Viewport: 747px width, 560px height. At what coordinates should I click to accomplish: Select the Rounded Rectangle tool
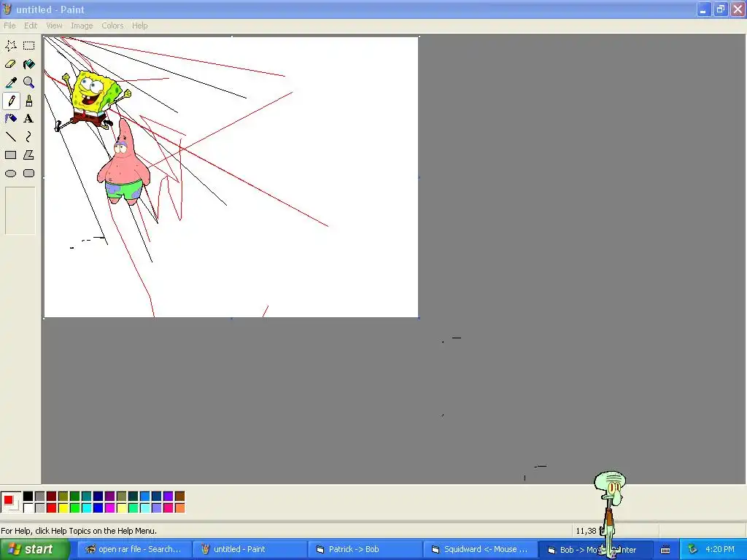(x=29, y=174)
